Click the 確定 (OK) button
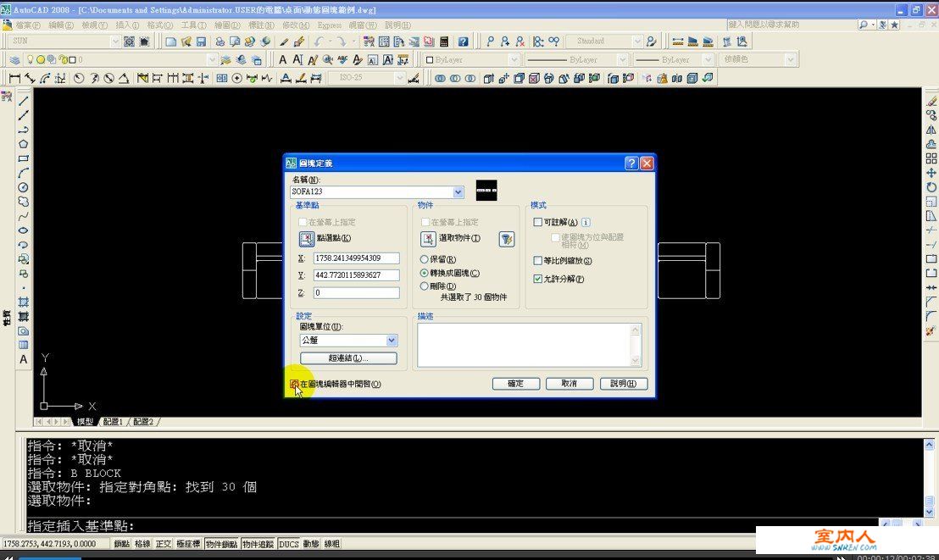 coord(515,384)
